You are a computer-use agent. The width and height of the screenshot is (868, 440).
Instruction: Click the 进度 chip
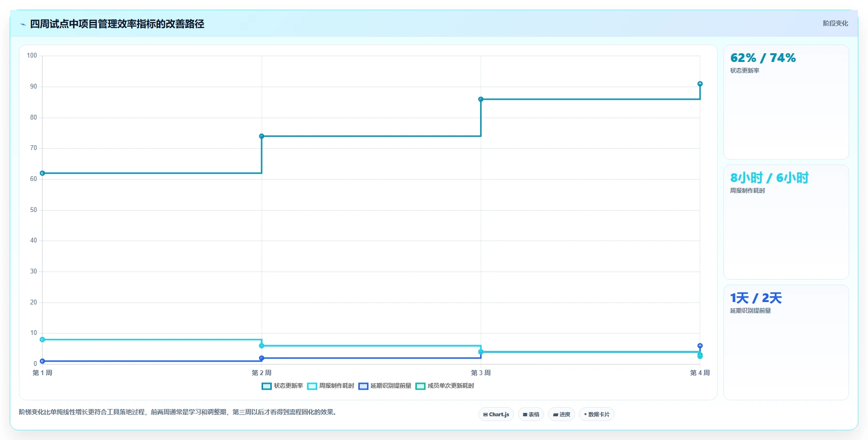point(561,414)
